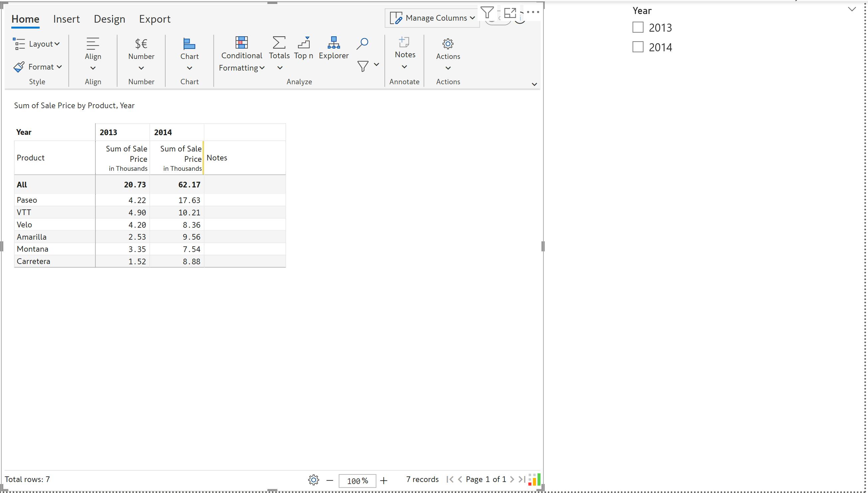Open the Chart bar icon
The width and height of the screenshot is (868, 493).
(189, 44)
